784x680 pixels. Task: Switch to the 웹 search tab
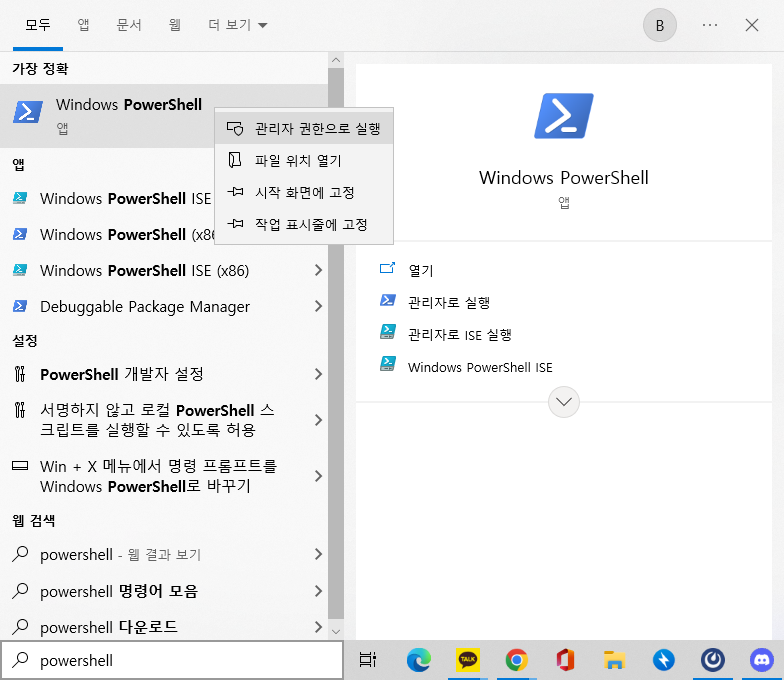click(x=174, y=24)
